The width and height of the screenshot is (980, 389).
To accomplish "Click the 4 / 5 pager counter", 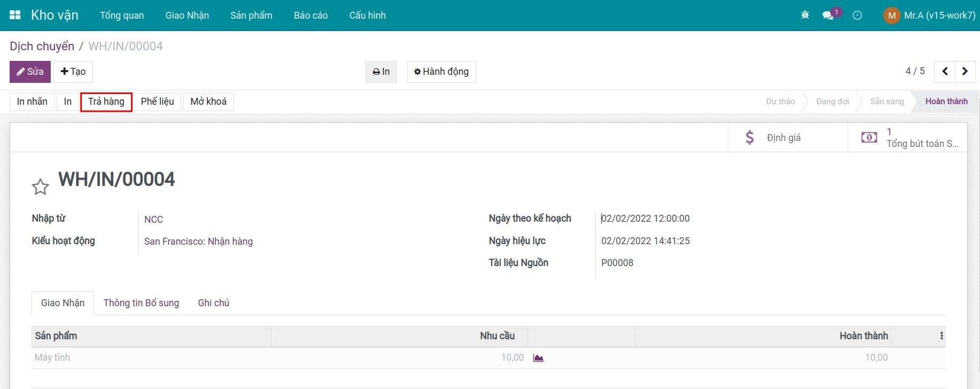I will (915, 72).
